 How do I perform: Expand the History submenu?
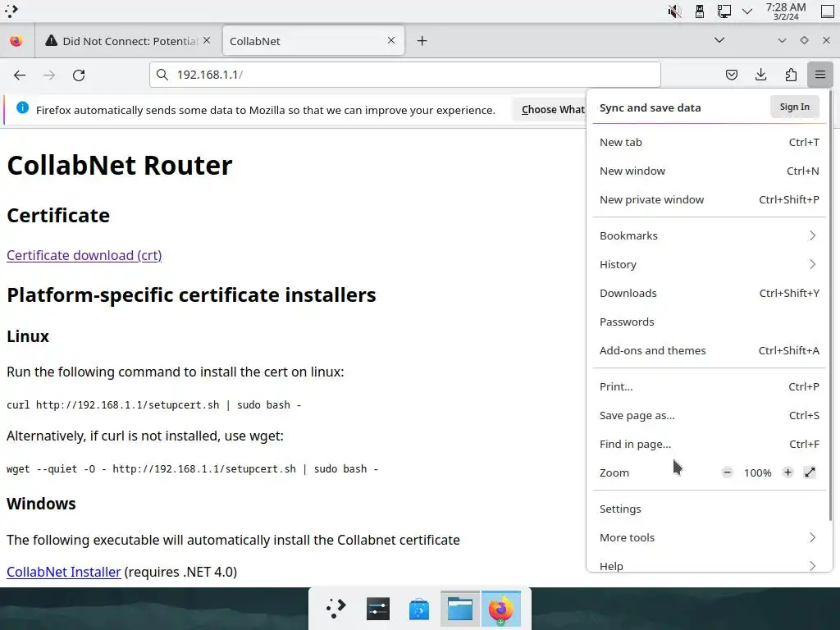pyautogui.click(x=710, y=264)
